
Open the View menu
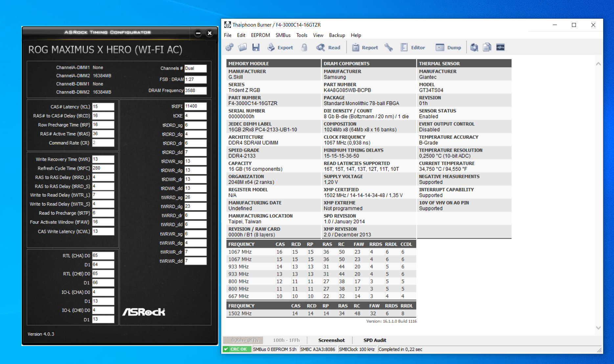pos(318,35)
